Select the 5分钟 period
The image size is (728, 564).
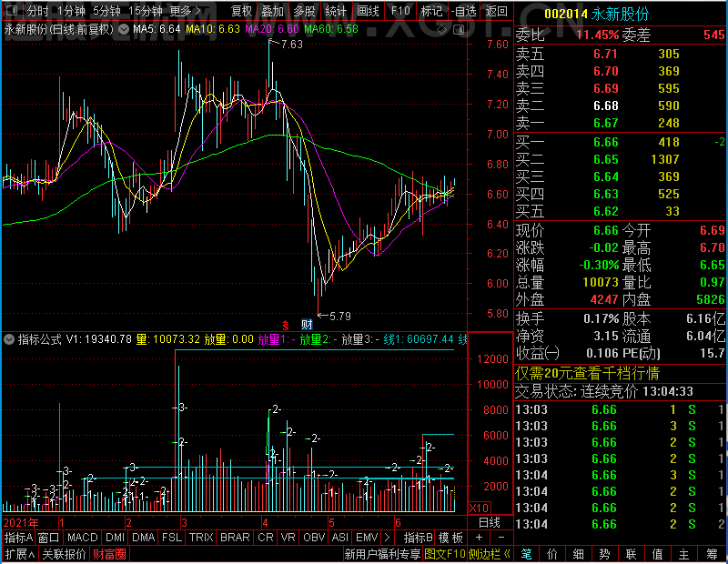[x=106, y=11]
